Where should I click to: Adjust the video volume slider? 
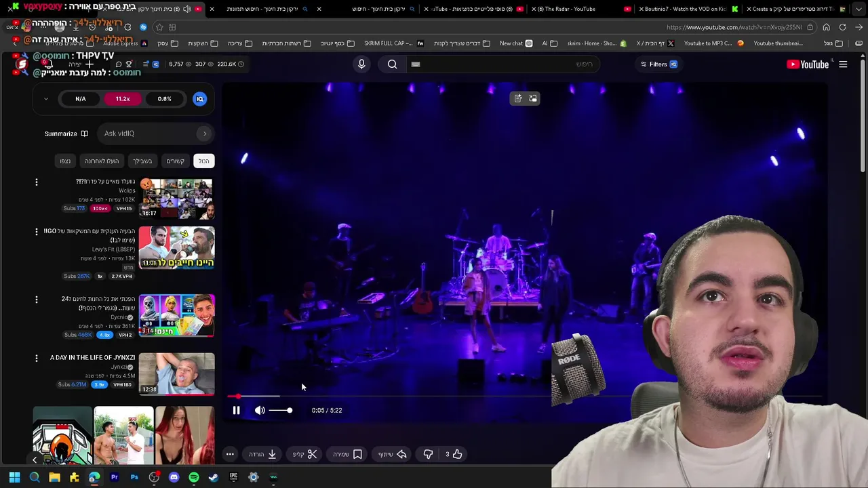point(281,410)
